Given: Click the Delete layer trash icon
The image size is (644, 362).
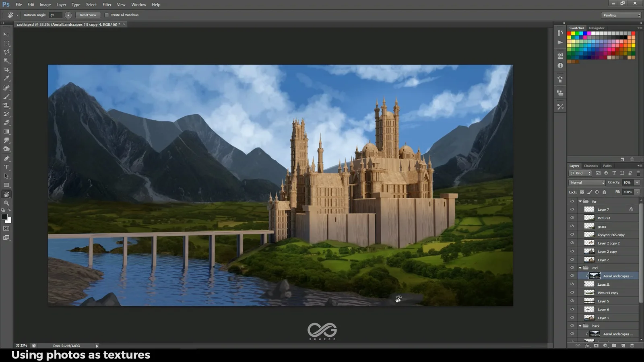Looking at the screenshot, I should click(632, 345).
